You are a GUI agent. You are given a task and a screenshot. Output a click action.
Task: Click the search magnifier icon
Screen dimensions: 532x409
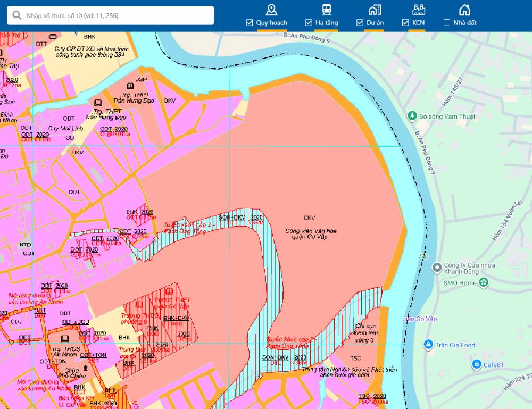click(x=17, y=15)
